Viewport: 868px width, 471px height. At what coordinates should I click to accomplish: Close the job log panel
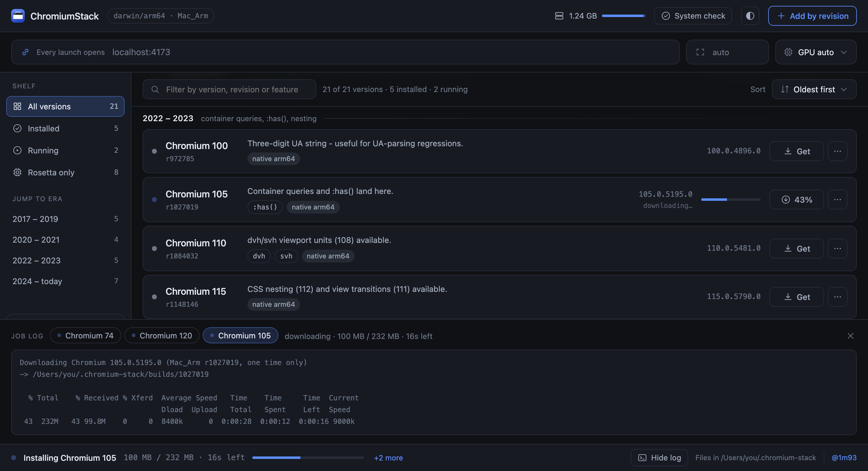(x=850, y=336)
